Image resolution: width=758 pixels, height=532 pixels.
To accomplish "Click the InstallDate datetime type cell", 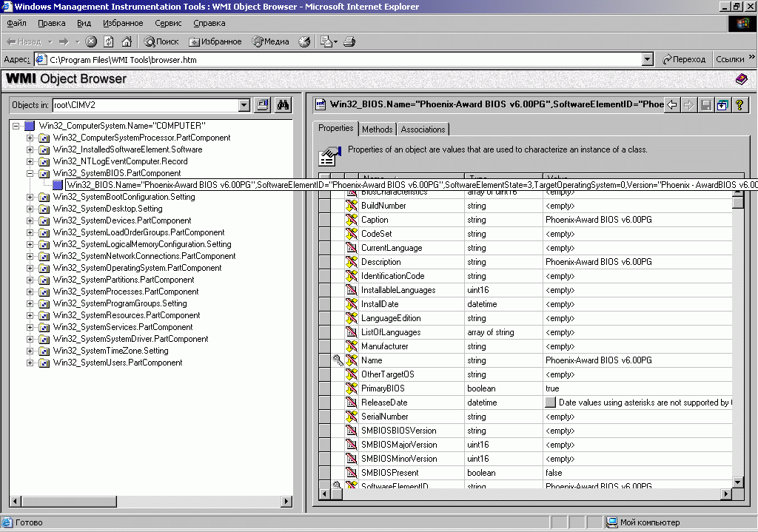I will (x=503, y=304).
